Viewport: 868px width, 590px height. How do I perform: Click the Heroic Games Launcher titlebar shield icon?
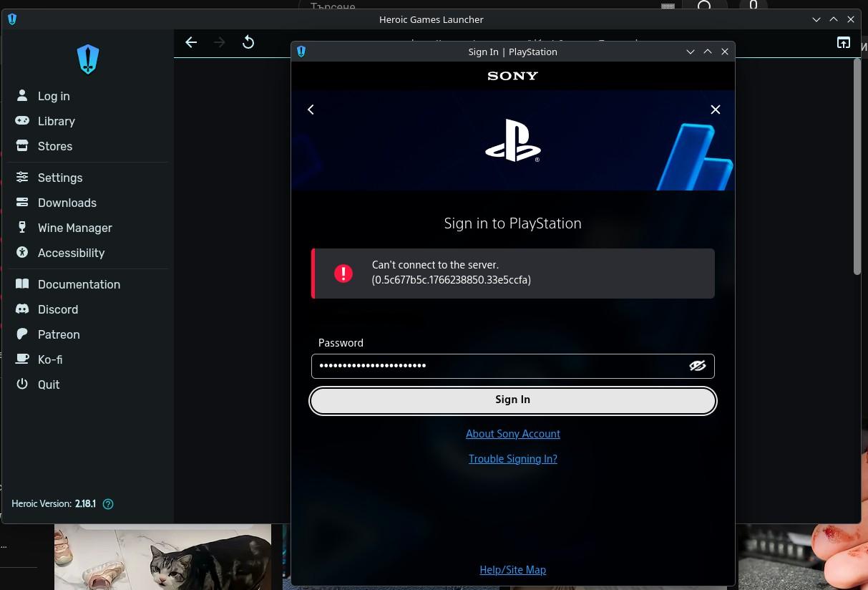(12, 19)
